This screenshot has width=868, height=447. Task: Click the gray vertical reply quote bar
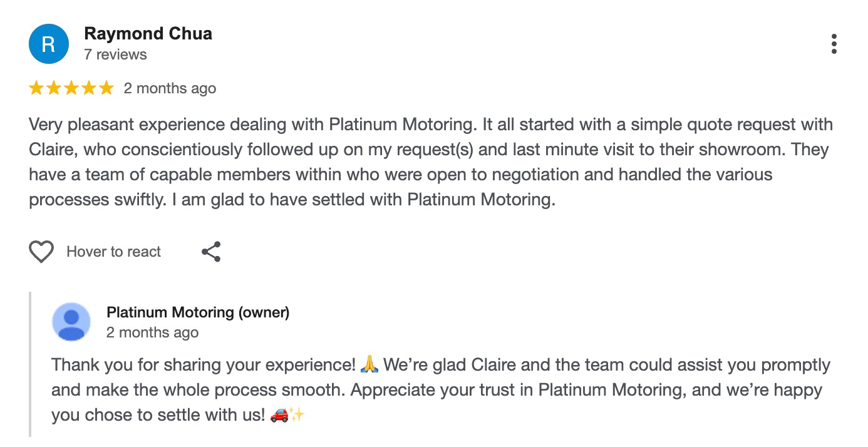tap(30, 363)
